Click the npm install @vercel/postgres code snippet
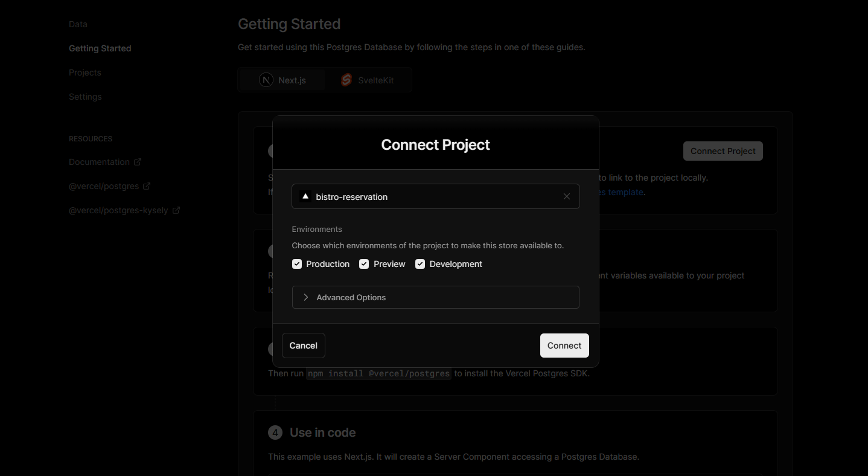The image size is (868, 476). coord(378,373)
